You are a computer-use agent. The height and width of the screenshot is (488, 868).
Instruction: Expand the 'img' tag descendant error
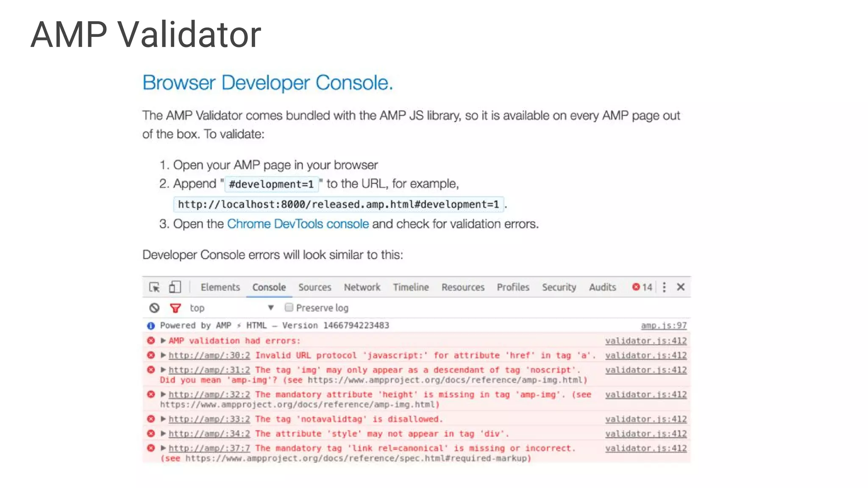(x=163, y=370)
